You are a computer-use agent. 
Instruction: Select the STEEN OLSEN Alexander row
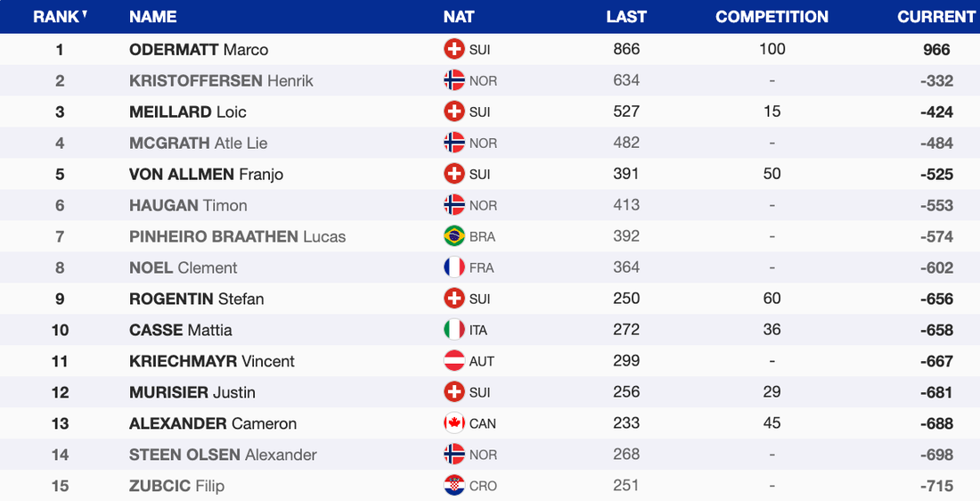[223, 455]
